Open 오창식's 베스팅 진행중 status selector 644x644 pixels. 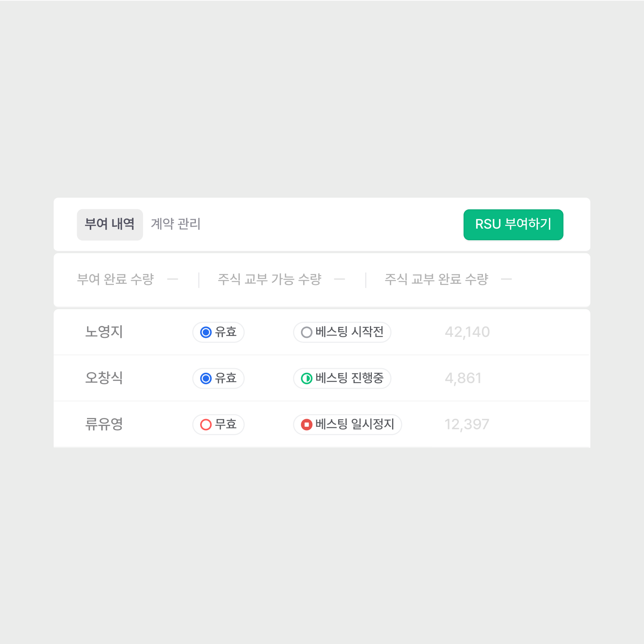342,379
